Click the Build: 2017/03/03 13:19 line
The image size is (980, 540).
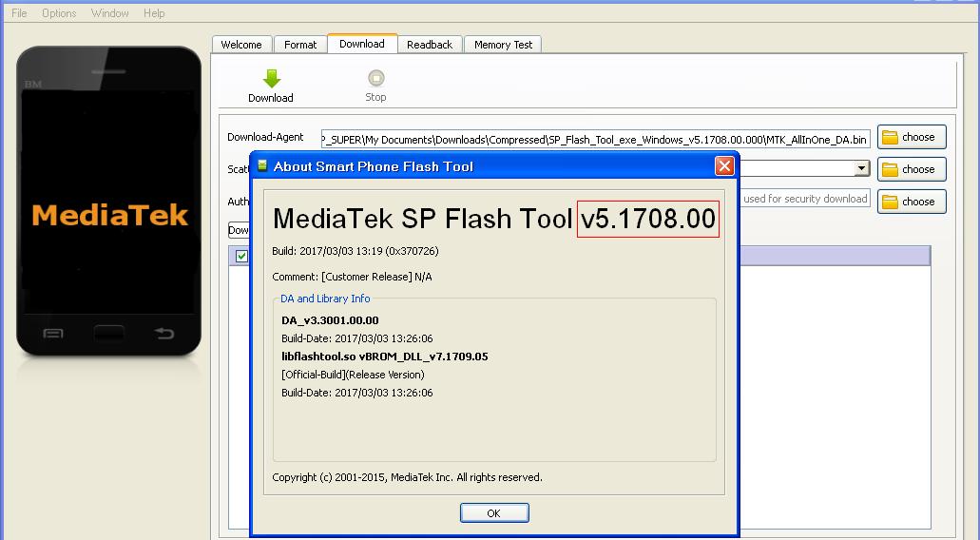pos(355,251)
